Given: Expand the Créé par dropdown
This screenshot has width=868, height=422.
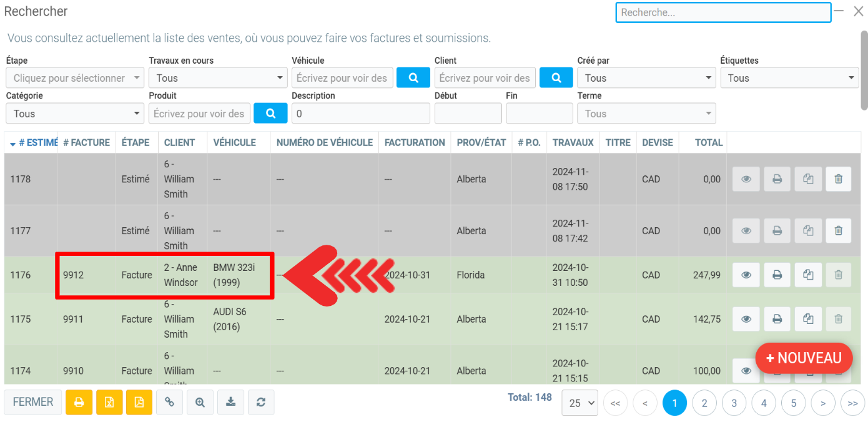Looking at the screenshot, I should [646, 78].
